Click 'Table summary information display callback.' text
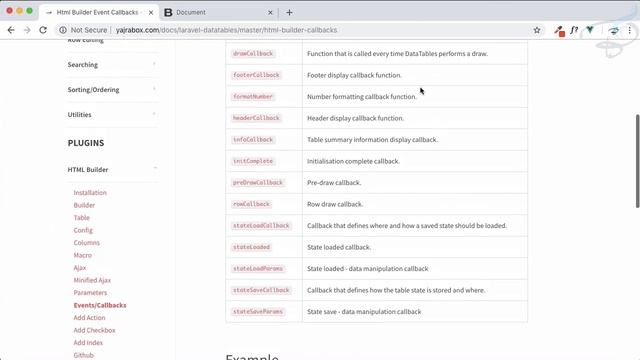This screenshot has height=360, width=640. click(x=373, y=140)
